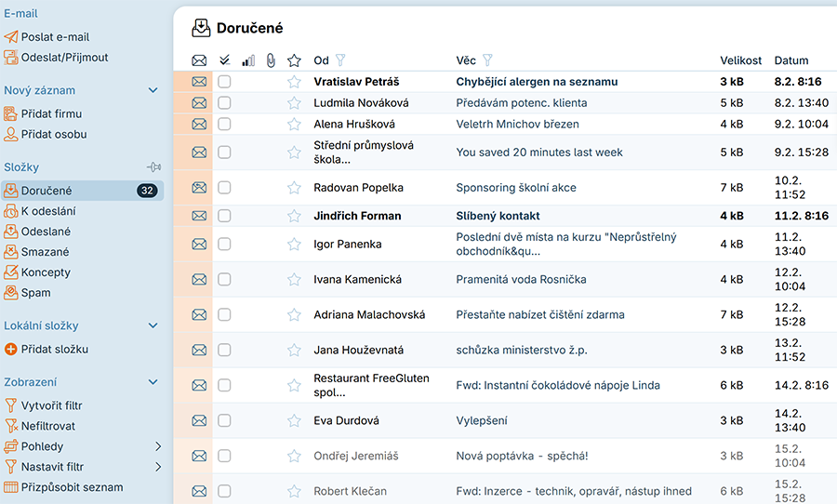The image size is (837, 504).
Task: Sort by the Od column header
Action: [x=321, y=60]
